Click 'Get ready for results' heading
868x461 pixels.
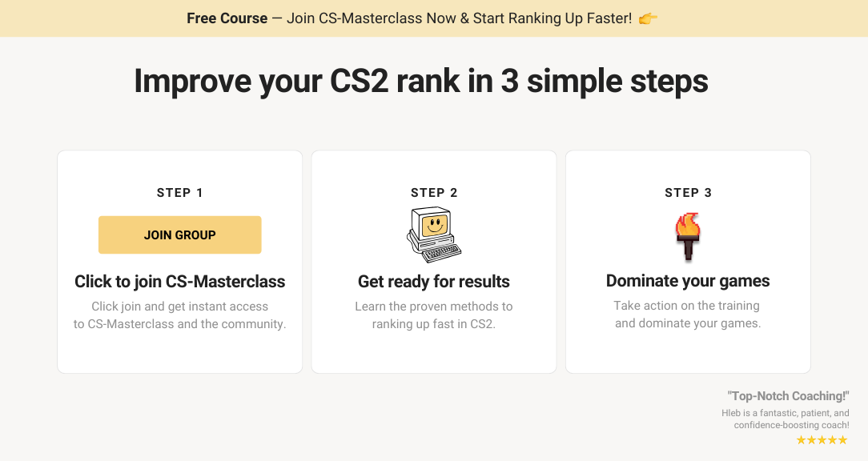point(434,282)
